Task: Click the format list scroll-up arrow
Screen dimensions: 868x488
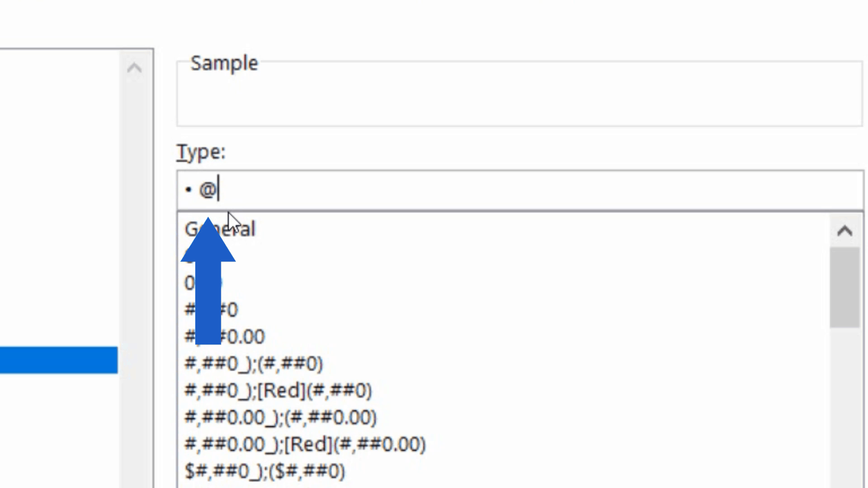Action: coord(845,230)
